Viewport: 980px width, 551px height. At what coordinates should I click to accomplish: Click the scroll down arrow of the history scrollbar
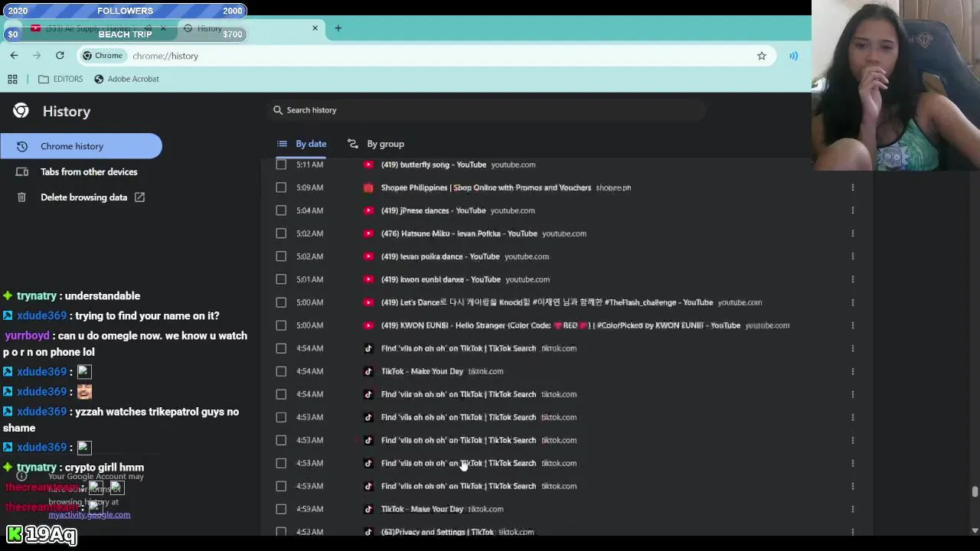point(974,530)
